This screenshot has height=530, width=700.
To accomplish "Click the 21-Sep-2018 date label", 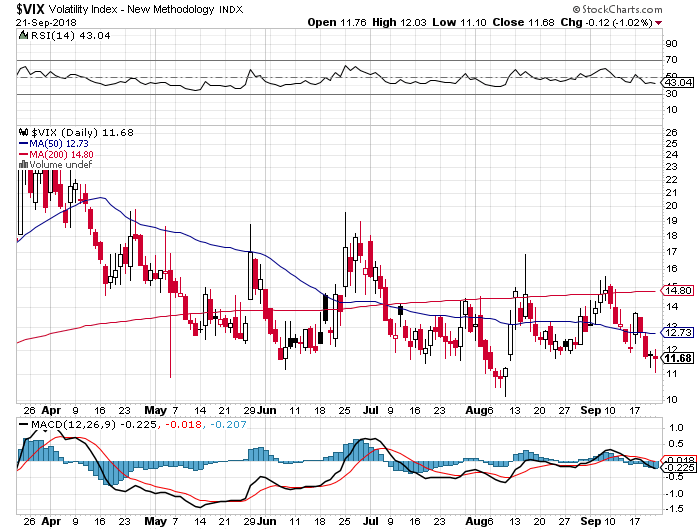I will [x=46, y=22].
